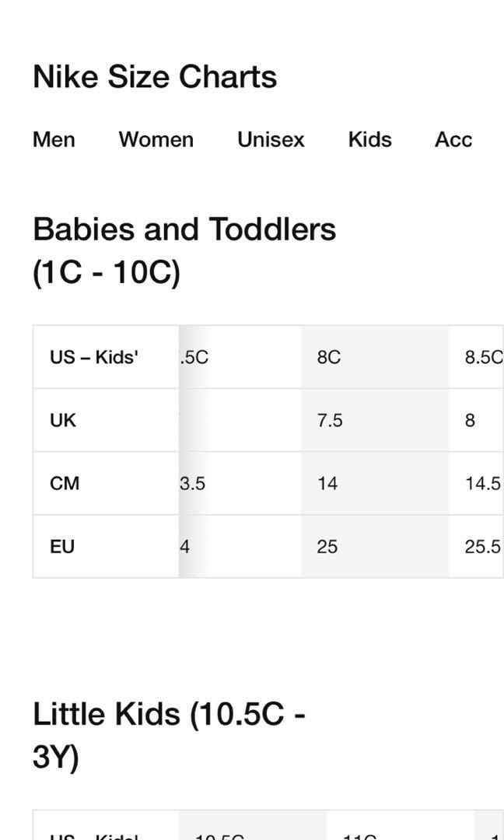The height and width of the screenshot is (840, 504).
Task: Click the UK 7.5 value cell
Action: click(x=374, y=420)
